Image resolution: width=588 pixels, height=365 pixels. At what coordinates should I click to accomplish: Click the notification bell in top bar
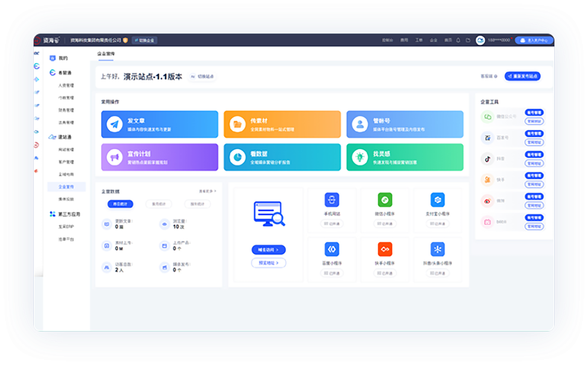click(x=458, y=40)
